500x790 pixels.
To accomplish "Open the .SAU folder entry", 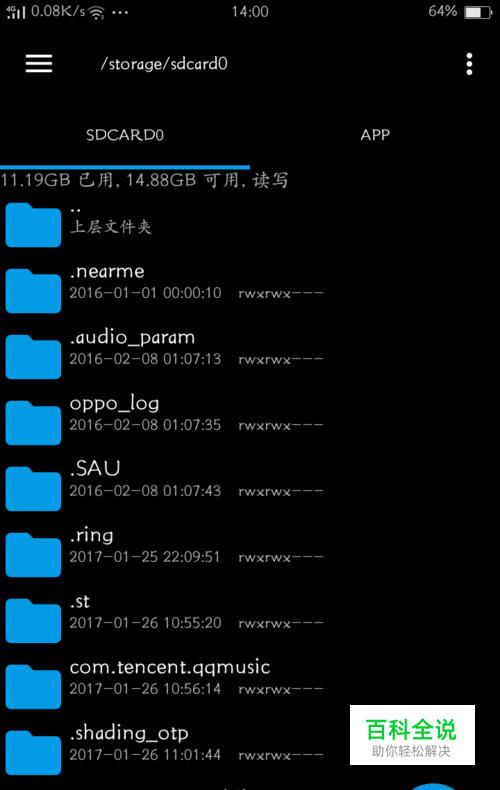I will click(250, 480).
